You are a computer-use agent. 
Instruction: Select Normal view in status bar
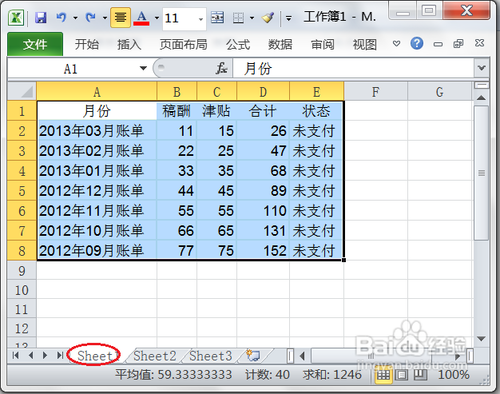point(383,375)
